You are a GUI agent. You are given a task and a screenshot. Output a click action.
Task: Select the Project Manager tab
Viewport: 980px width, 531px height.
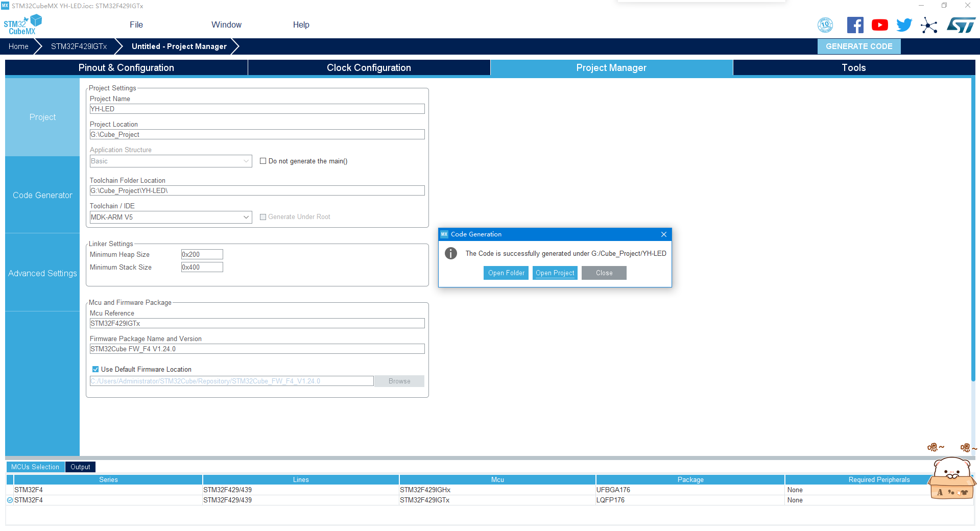(x=611, y=68)
